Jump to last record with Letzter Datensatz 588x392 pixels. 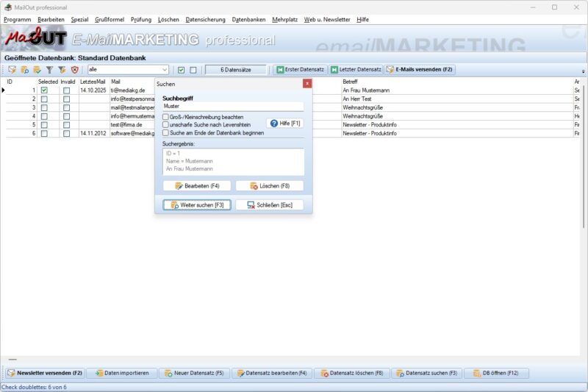(x=355, y=70)
